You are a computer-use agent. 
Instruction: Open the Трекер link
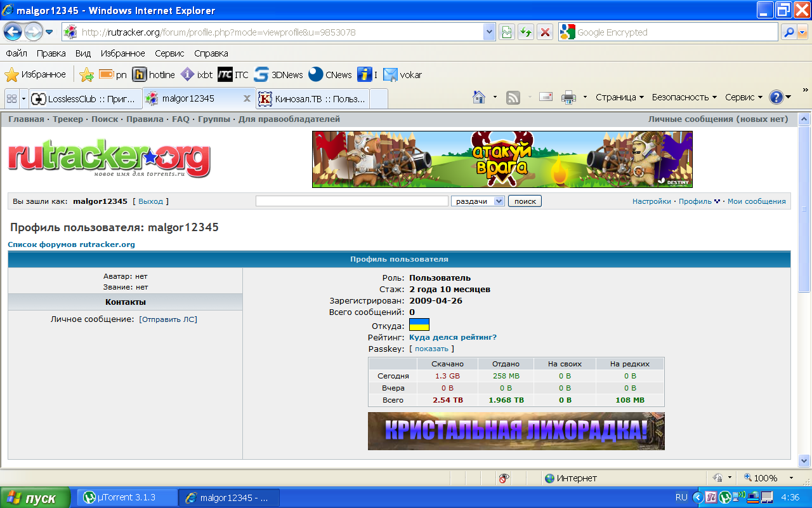coord(68,119)
